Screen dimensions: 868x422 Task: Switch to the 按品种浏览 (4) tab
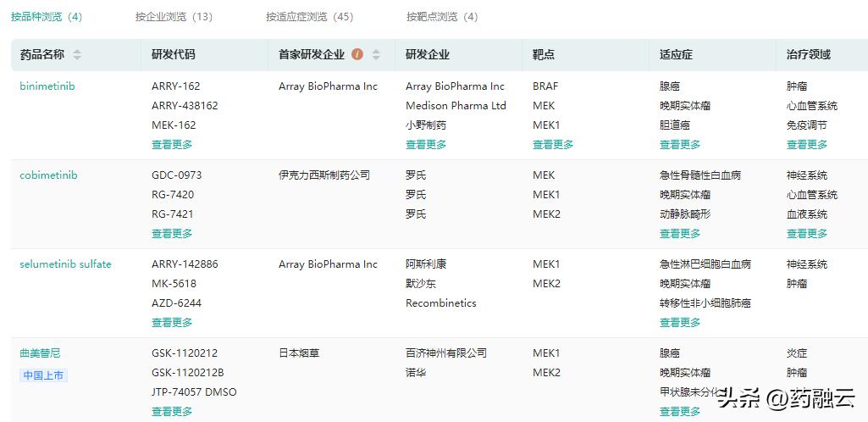click(47, 17)
